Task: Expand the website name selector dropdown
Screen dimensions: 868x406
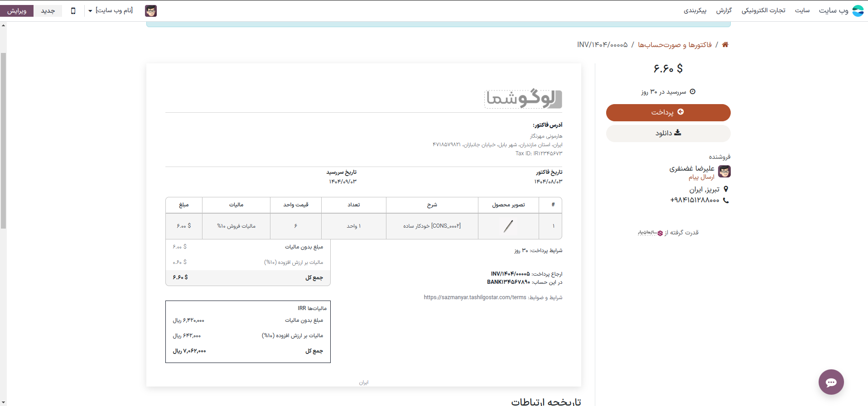Action: click(110, 10)
